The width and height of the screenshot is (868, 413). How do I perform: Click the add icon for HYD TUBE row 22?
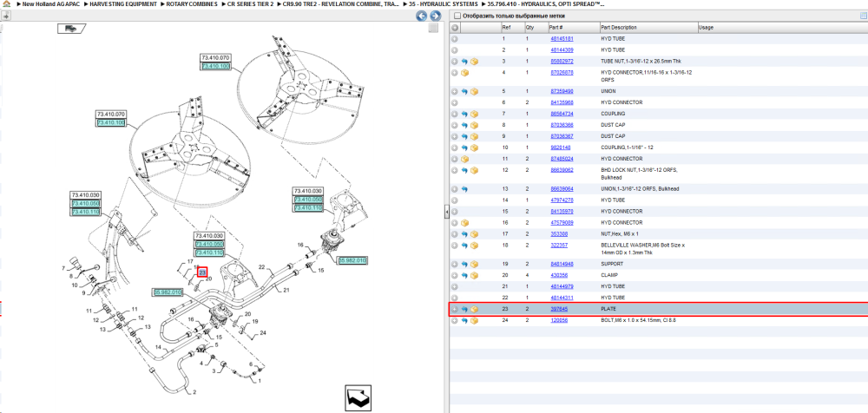pos(455,298)
